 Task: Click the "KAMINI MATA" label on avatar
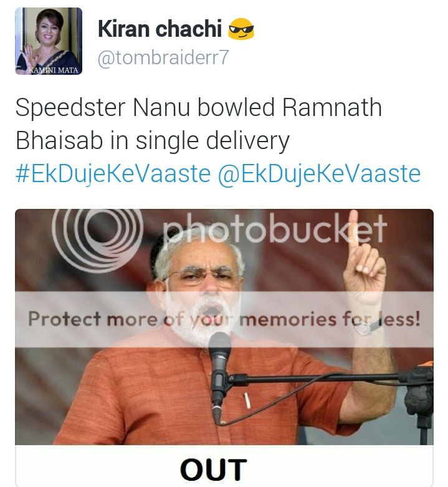point(54,70)
